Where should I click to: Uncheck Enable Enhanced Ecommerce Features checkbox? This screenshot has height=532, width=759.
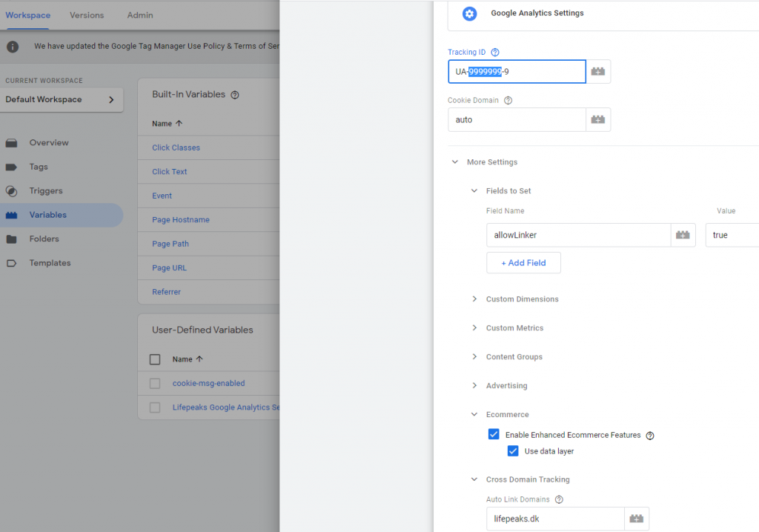[x=494, y=435]
